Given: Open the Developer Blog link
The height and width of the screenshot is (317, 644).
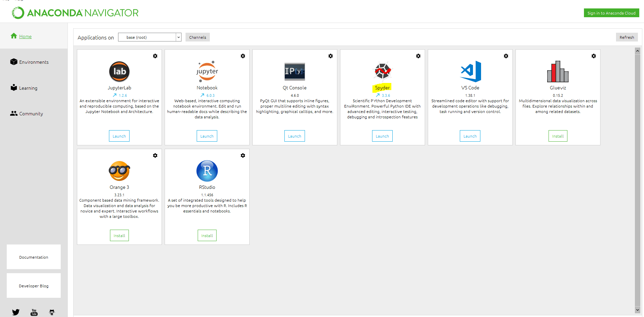Looking at the screenshot, I should coord(34,286).
